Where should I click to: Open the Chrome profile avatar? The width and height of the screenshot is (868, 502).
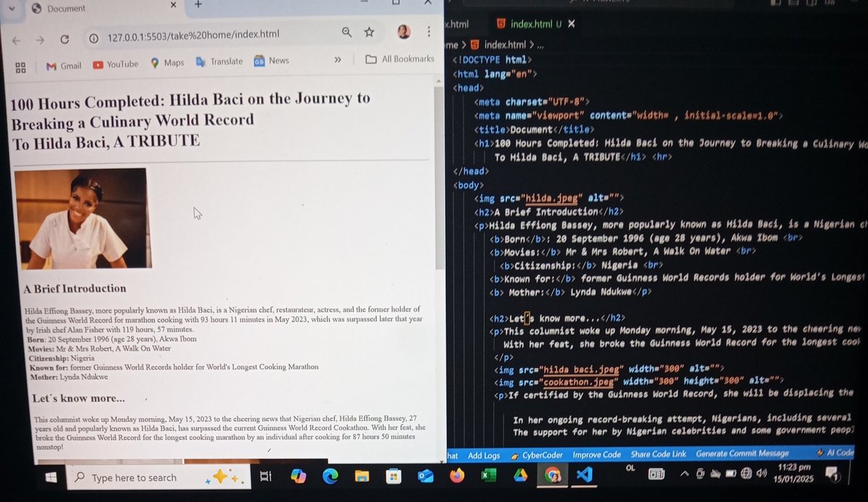click(404, 32)
